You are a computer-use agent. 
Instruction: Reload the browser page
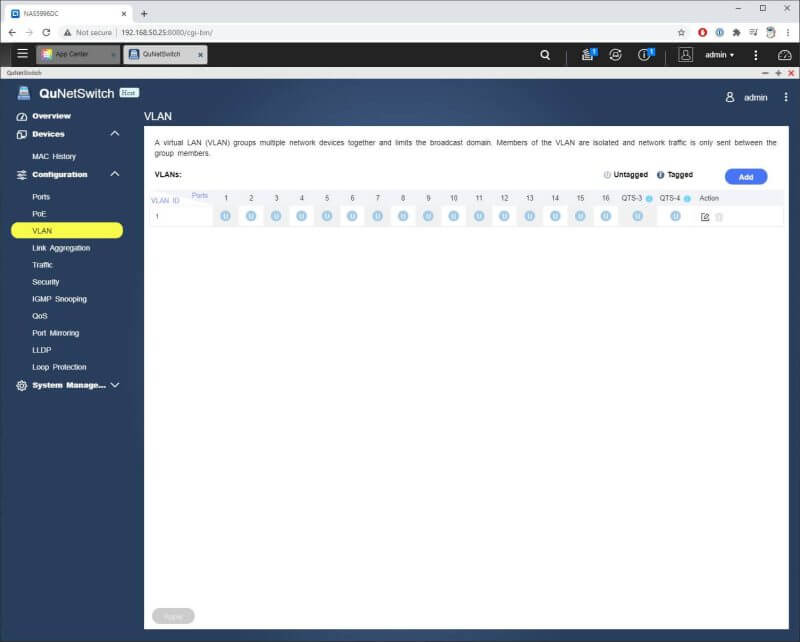46,32
